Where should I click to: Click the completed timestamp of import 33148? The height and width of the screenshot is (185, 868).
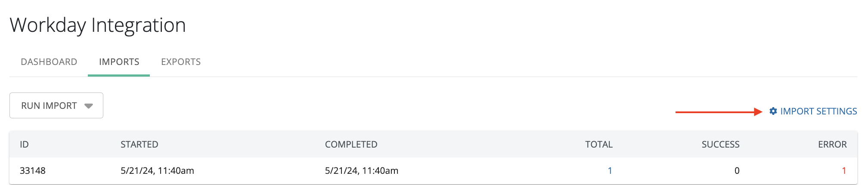361,171
